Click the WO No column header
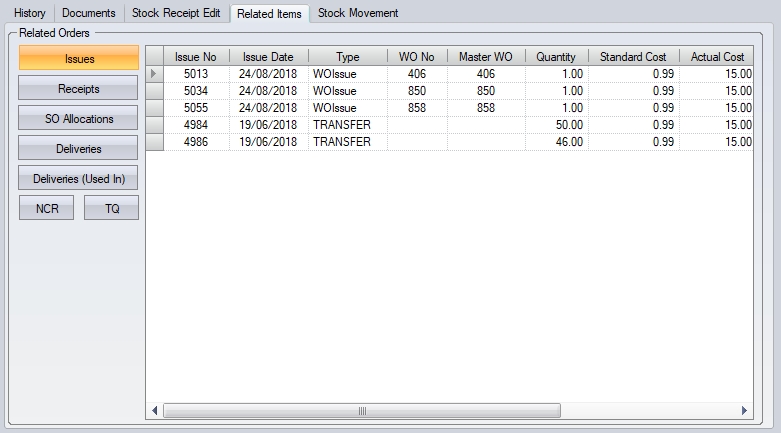Image resolution: width=781 pixels, height=433 pixels. coord(417,56)
